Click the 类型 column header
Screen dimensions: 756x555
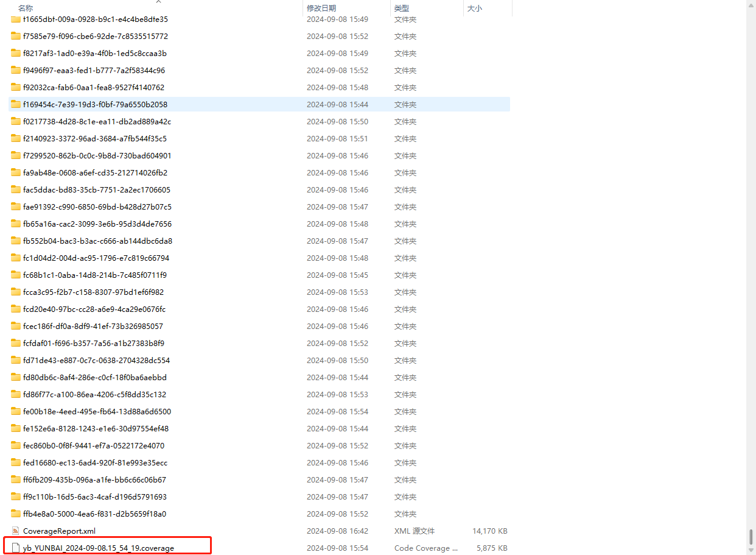(402, 9)
